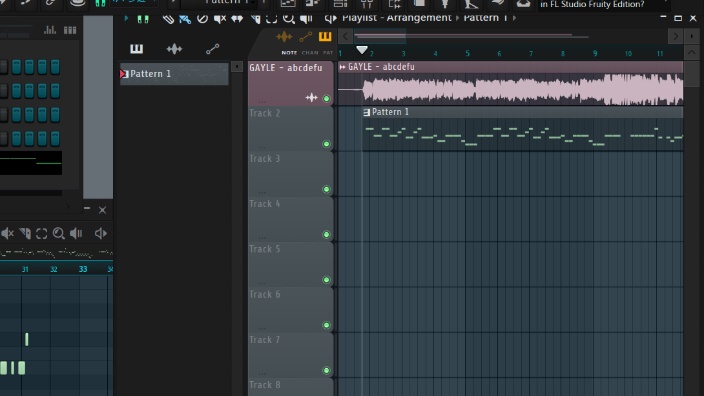Select the piano roll Playback tool
Viewport: 704px width, 396px height.
[76, 233]
